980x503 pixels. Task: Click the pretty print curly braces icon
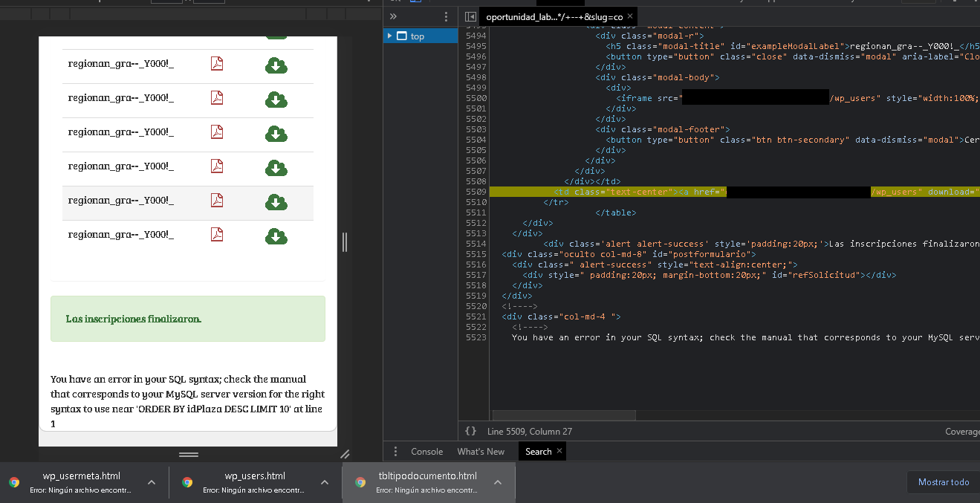coord(470,431)
